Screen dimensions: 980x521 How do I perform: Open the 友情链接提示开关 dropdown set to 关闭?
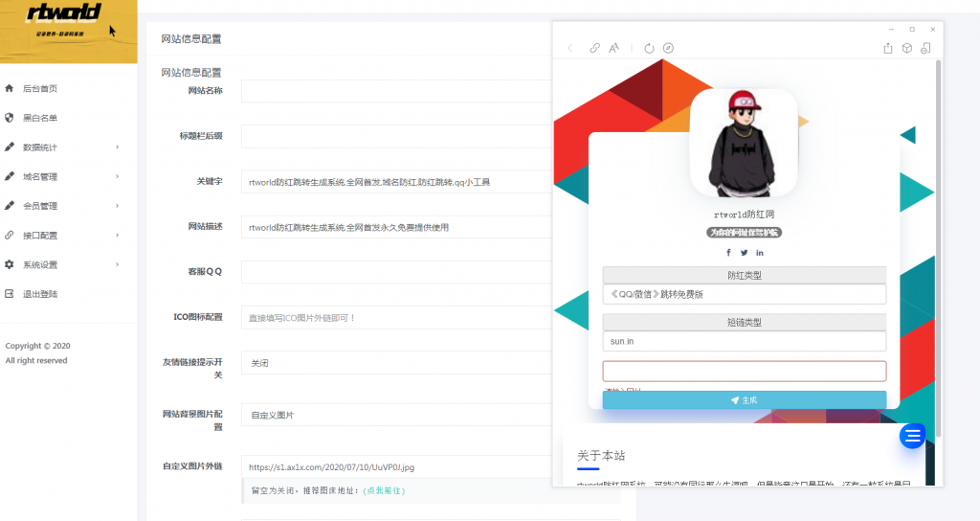tap(396, 363)
